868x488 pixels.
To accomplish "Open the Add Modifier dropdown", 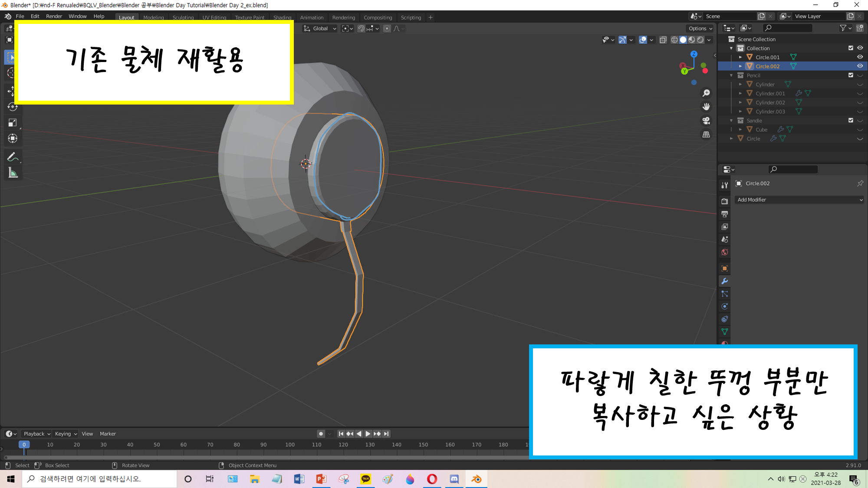I will [799, 200].
